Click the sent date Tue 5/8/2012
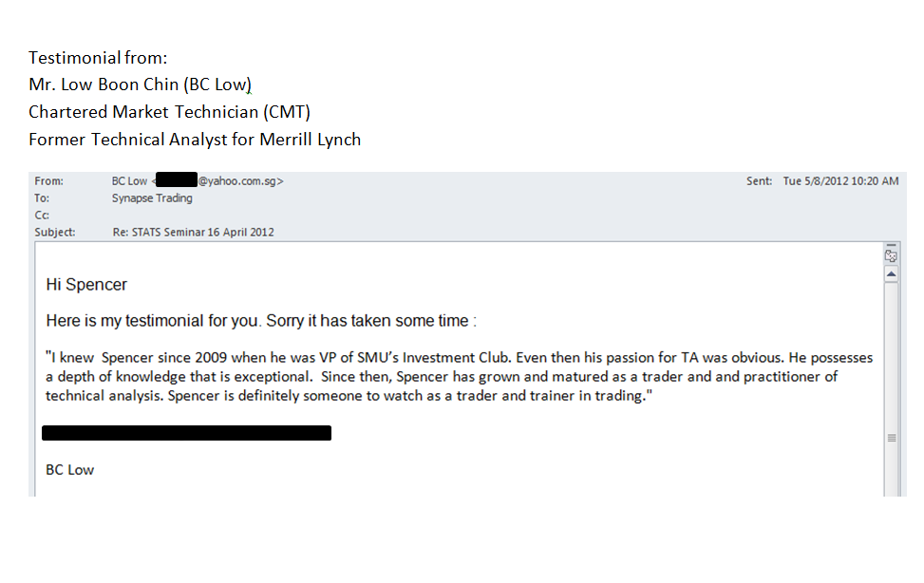Image resolution: width=924 pixels, height=583 pixels. [x=840, y=180]
